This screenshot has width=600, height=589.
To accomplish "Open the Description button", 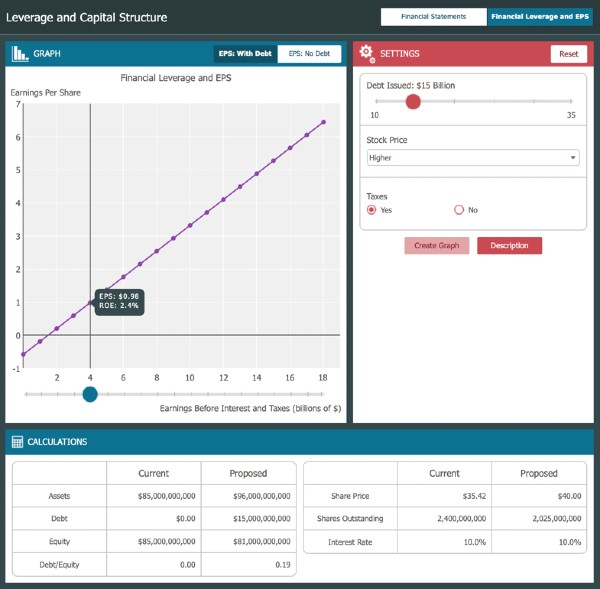I will [509, 245].
